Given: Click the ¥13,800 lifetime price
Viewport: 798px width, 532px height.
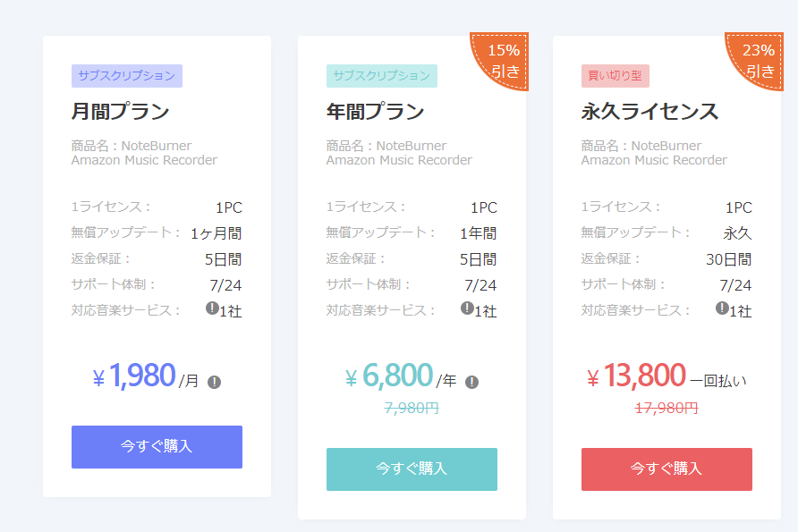Looking at the screenshot, I should [636, 376].
